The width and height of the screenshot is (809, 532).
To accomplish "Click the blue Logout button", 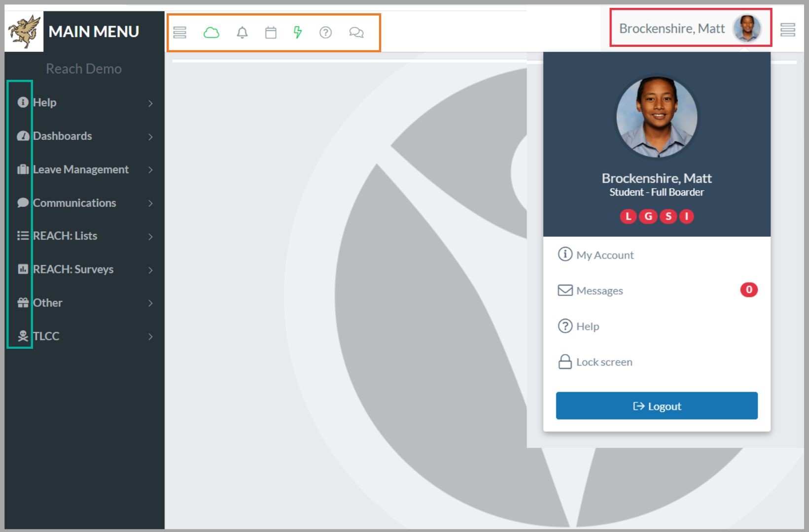I will coord(657,406).
